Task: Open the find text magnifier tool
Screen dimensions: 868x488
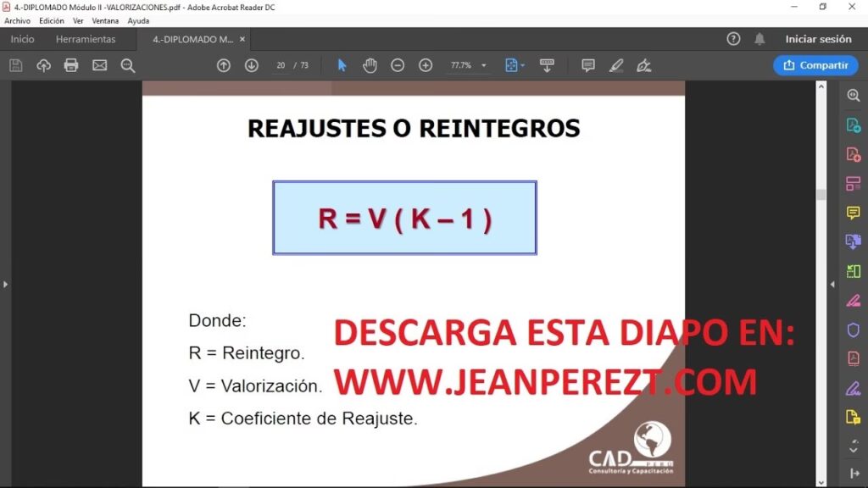Action: (128, 65)
